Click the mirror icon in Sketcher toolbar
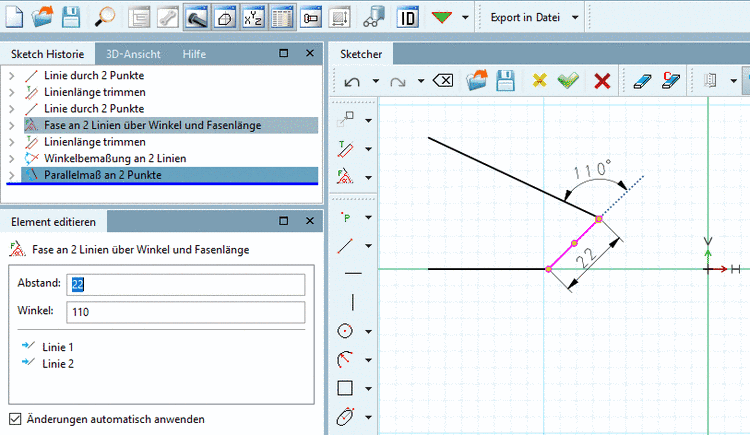The height and width of the screenshot is (435, 750). click(x=710, y=80)
